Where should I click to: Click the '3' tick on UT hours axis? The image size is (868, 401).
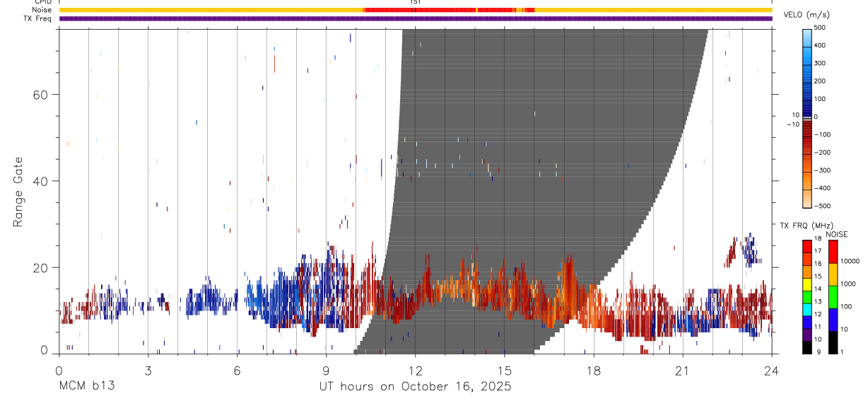(x=148, y=371)
